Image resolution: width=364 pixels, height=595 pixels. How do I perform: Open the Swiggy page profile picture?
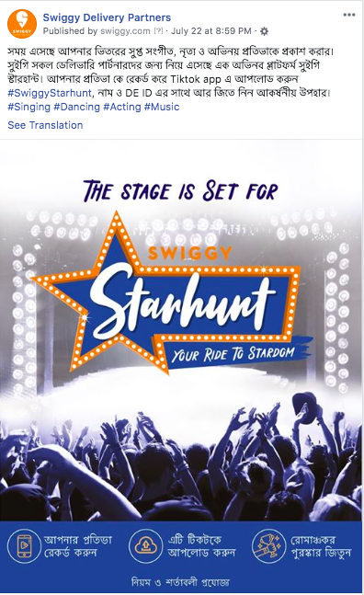(22, 24)
